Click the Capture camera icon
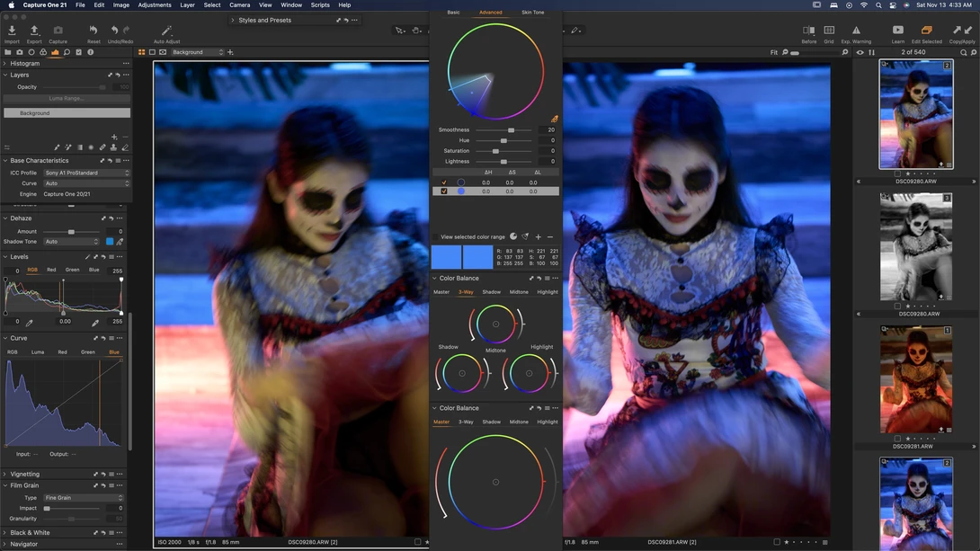 [x=58, y=30]
